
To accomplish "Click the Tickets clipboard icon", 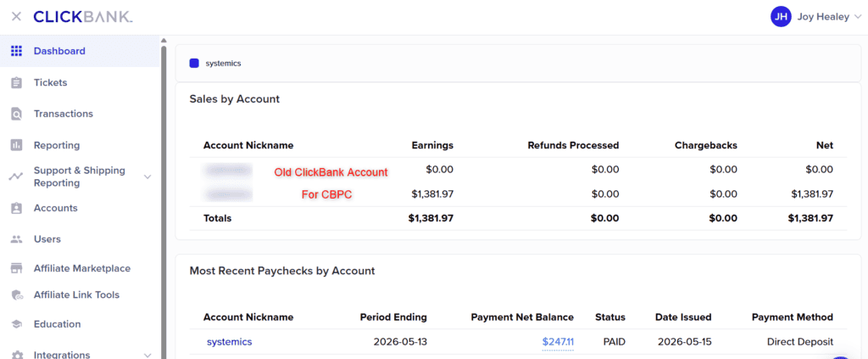I will (17, 82).
